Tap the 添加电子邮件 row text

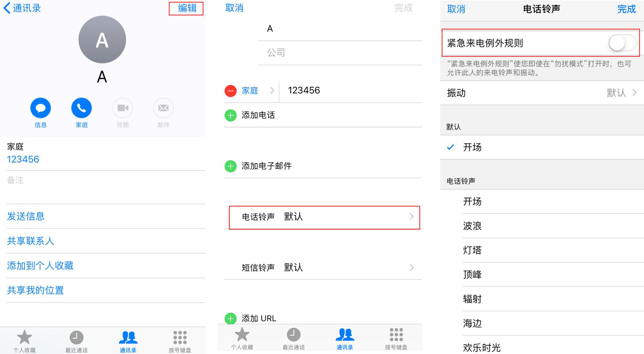(267, 166)
